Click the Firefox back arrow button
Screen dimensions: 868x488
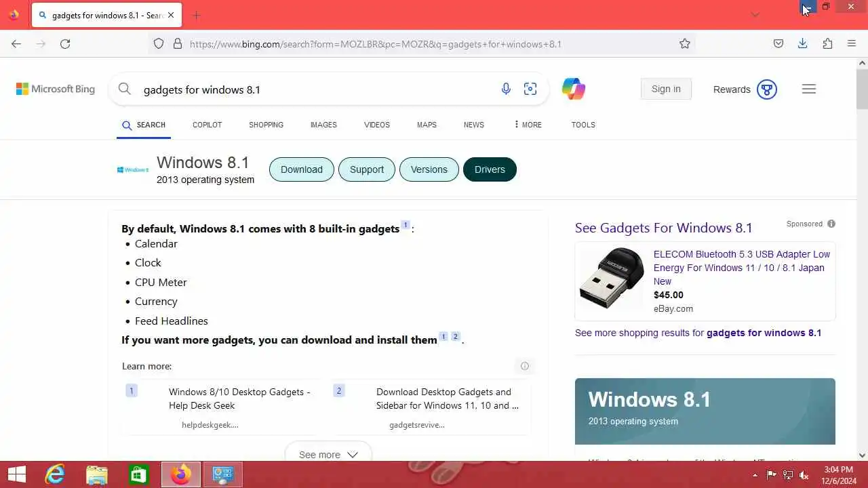coord(16,43)
